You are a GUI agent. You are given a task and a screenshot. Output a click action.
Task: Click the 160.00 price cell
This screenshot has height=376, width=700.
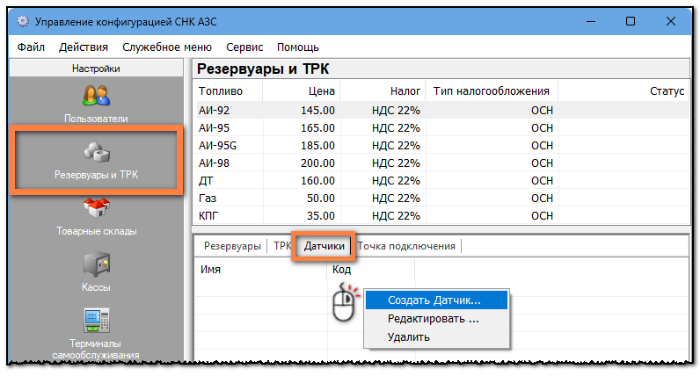(317, 180)
